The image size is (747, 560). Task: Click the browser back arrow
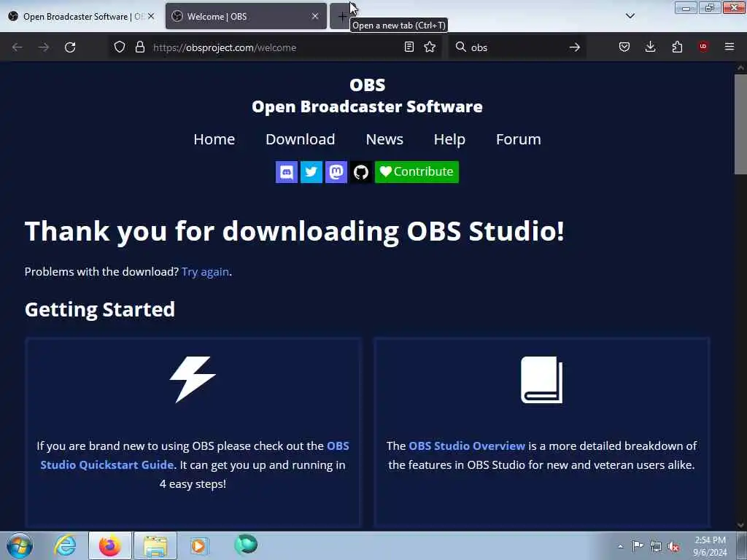[18, 47]
